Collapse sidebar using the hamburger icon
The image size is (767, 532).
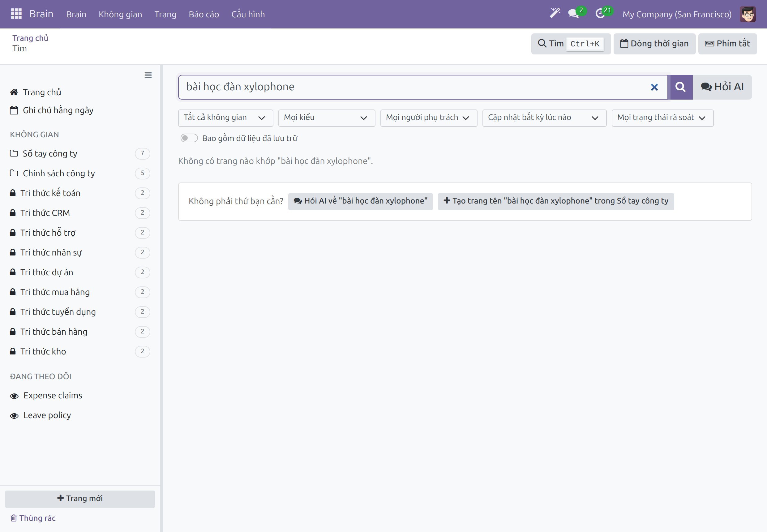click(x=148, y=75)
